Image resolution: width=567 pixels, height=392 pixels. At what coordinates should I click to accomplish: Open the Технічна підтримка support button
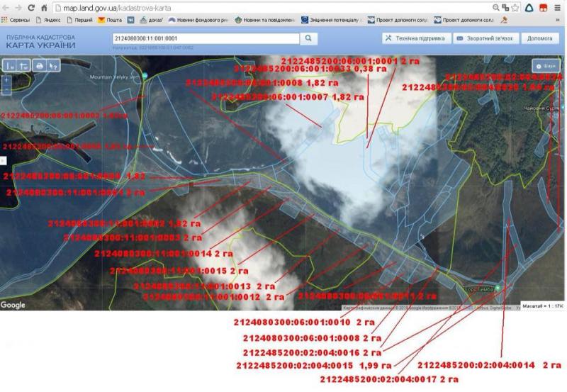tap(415, 38)
